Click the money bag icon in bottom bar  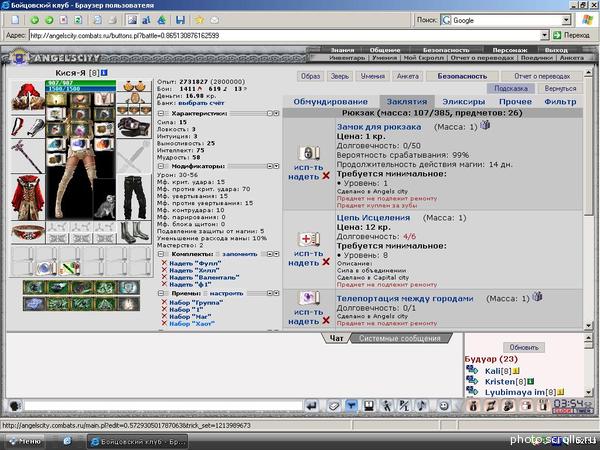click(473, 406)
